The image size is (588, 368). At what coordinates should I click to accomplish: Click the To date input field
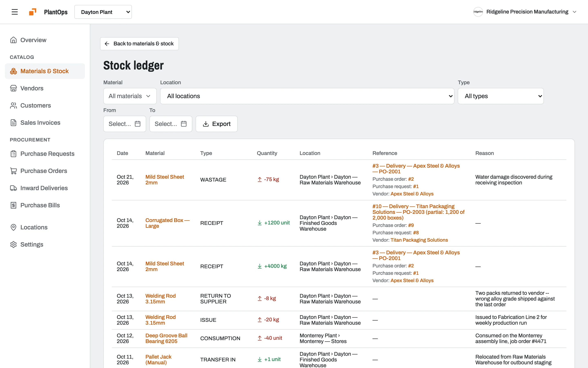(170, 124)
